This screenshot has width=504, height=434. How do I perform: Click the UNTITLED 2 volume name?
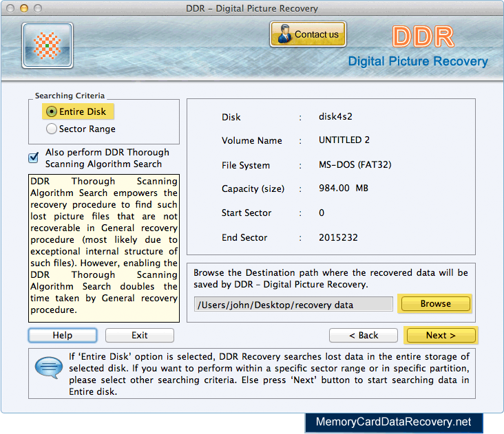click(344, 140)
